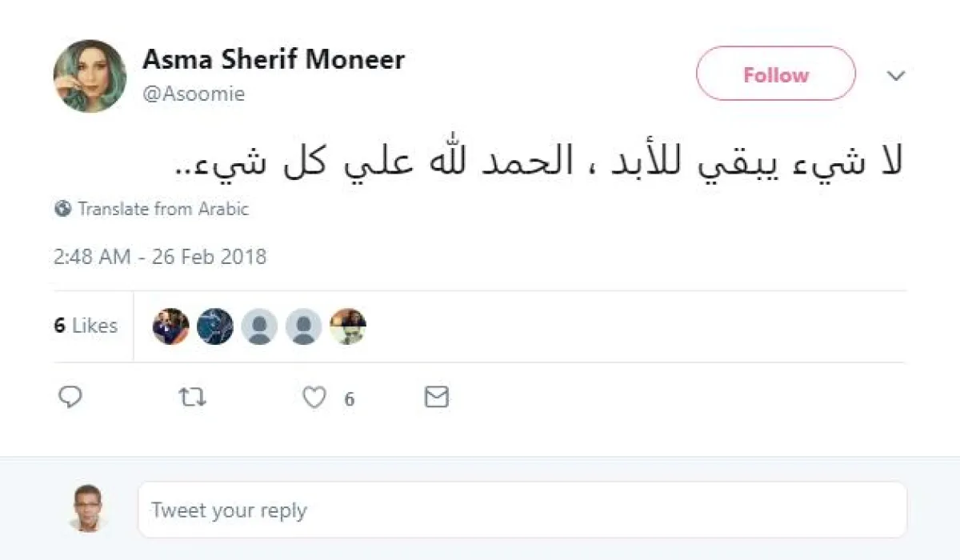This screenshot has width=960, height=560.
Task: Click the first liker's avatar
Action: tap(171, 326)
